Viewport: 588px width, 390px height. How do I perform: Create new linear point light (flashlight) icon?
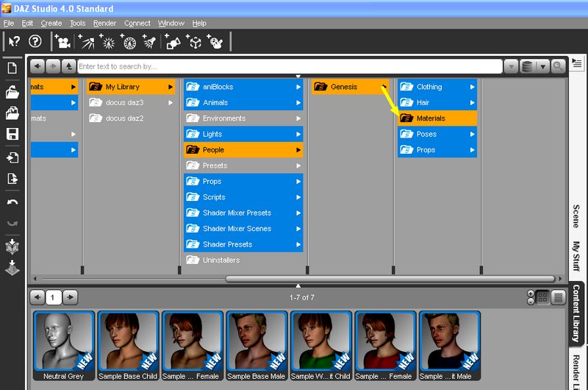[x=149, y=42]
